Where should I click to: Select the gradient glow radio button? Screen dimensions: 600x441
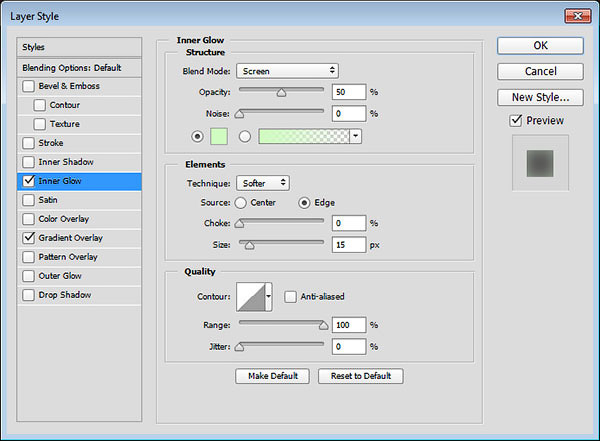pos(245,136)
